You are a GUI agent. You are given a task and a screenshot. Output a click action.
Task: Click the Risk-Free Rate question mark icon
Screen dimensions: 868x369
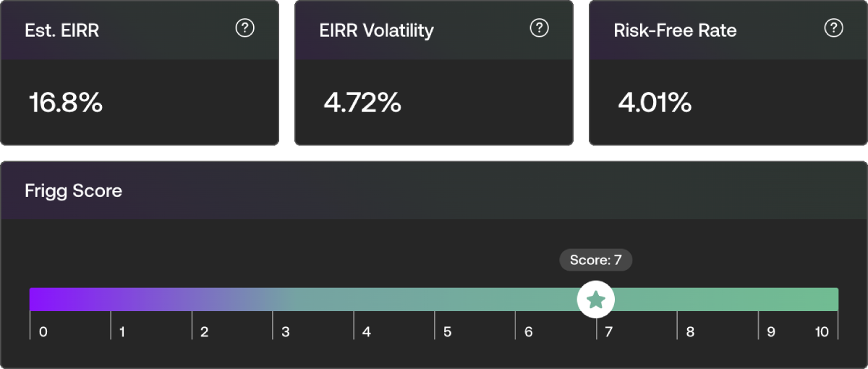(834, 28)
